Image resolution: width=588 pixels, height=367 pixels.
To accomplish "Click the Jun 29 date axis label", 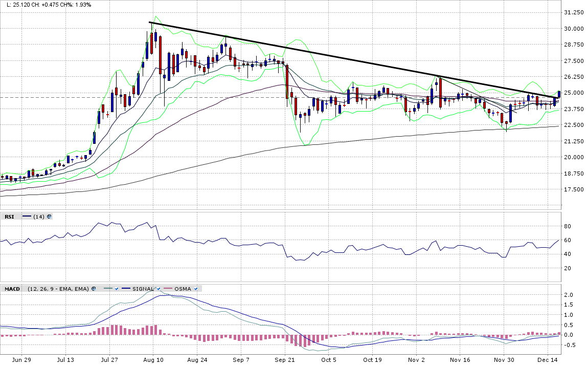I will (x=21, y=359).
